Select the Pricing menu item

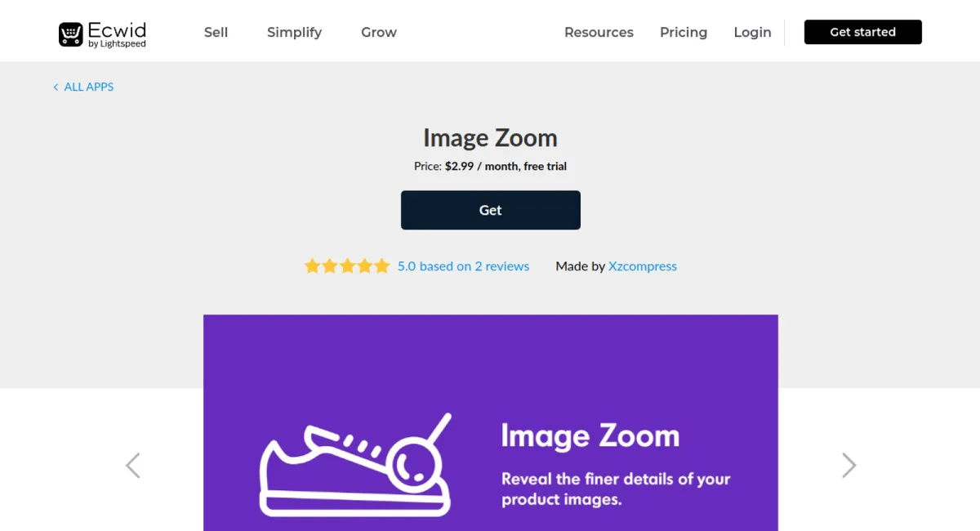684,32
